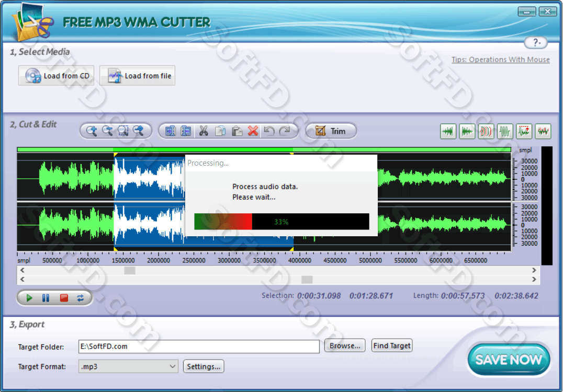Viewport: 563px width, 392px height.
Task: Click the square-wave effect icon after the echo icon
Action: pyautogui.click(x=505, y=132)
